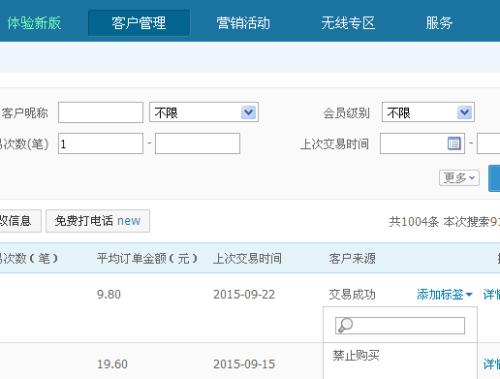This screenshot has height=379, width=500.
Task: Click the magnifier icon in tag search
Action: [345, 326]
